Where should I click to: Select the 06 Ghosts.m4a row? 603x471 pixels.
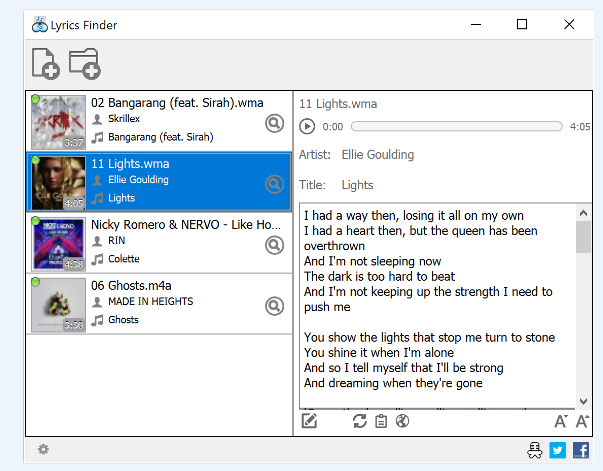pyautogui.click(x=159, y=304)
